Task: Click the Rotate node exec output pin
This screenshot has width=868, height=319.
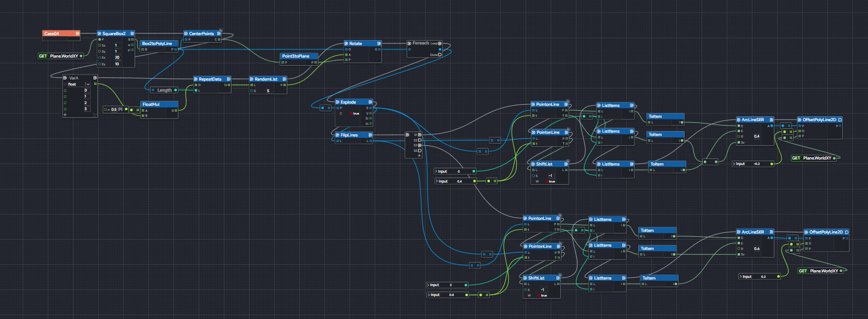Action: 379,43
